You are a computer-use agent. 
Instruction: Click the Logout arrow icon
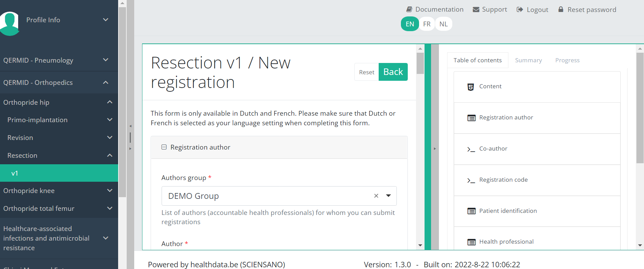pyautogui.click(x=520, y=10)
